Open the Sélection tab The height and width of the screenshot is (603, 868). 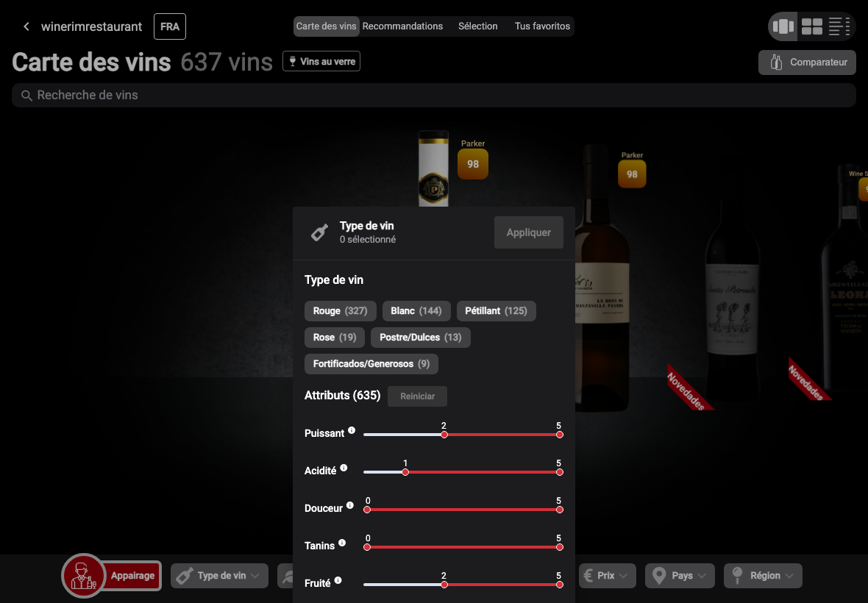(477, 26)
